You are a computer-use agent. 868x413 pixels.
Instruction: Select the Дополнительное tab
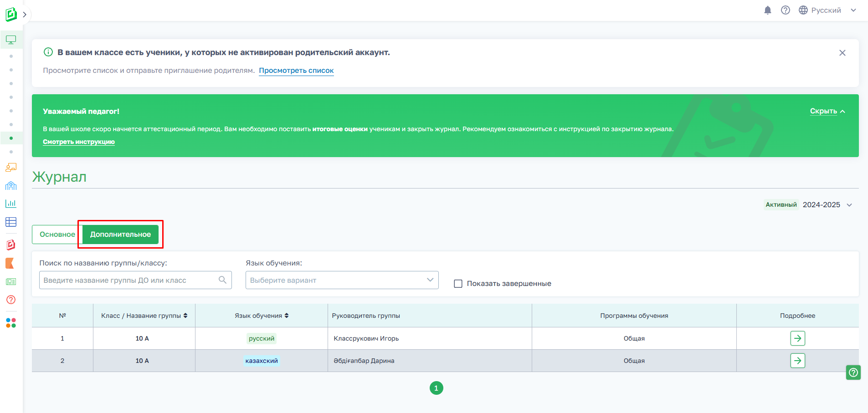(120, 235)
